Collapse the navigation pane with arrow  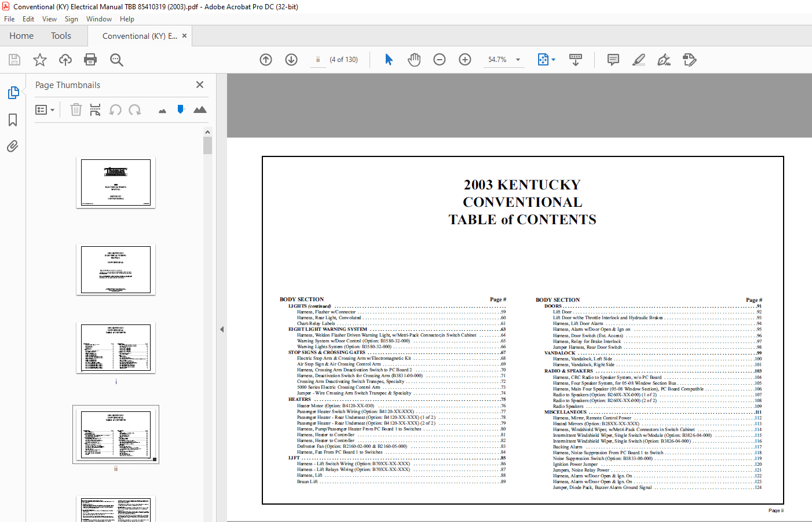(x=222, y=329)
